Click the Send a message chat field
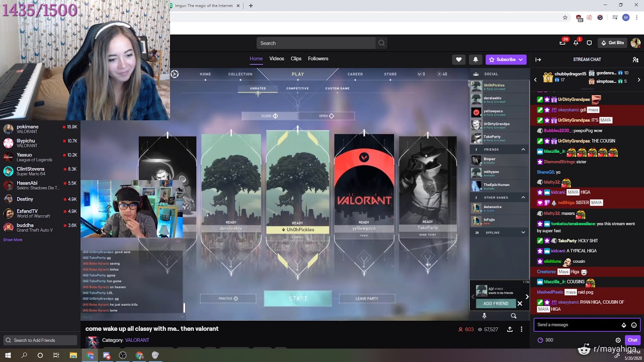The width and height of the screenshot is (644, 362). coord(587,325)
